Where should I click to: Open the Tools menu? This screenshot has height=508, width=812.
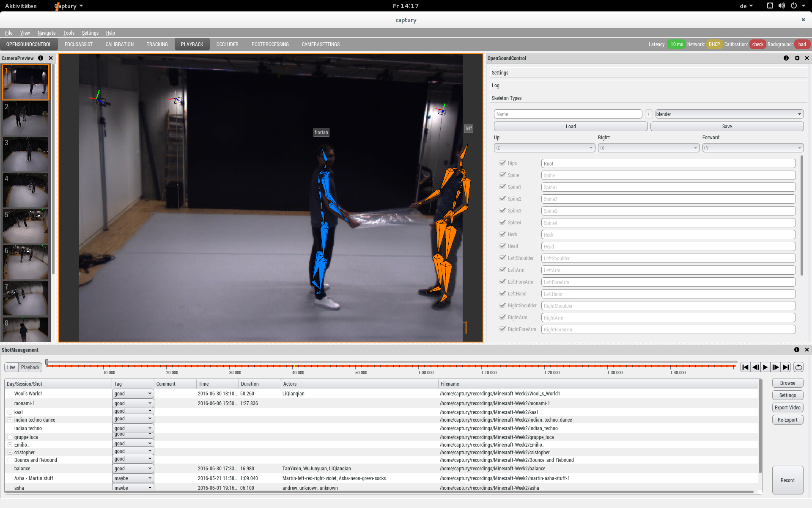(x=69, y=33)
